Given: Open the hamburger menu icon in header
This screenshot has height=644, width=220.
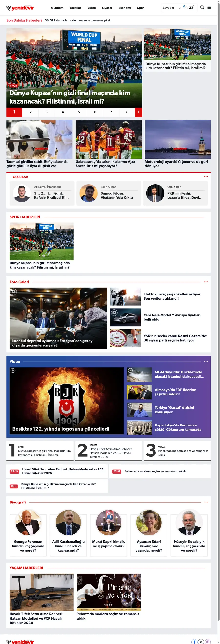Looking at the screenshot, I should coord(209,8).
